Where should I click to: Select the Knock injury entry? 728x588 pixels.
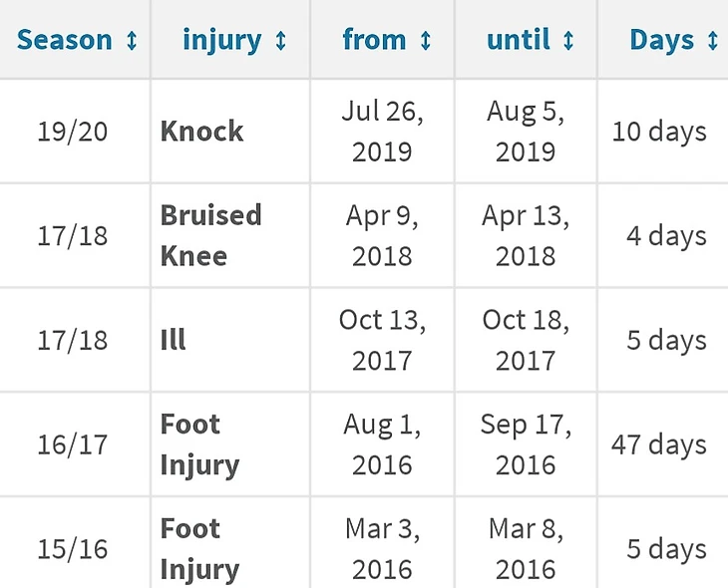click(x=202, y=132)
